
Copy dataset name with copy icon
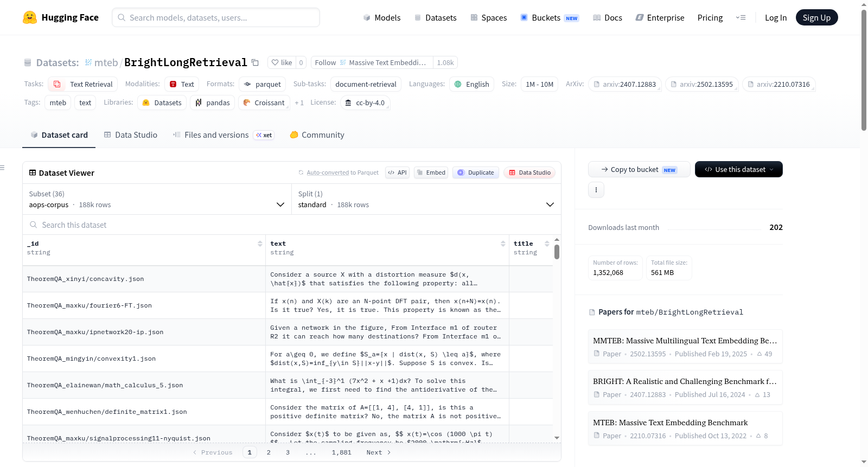[x=255, y=62]
